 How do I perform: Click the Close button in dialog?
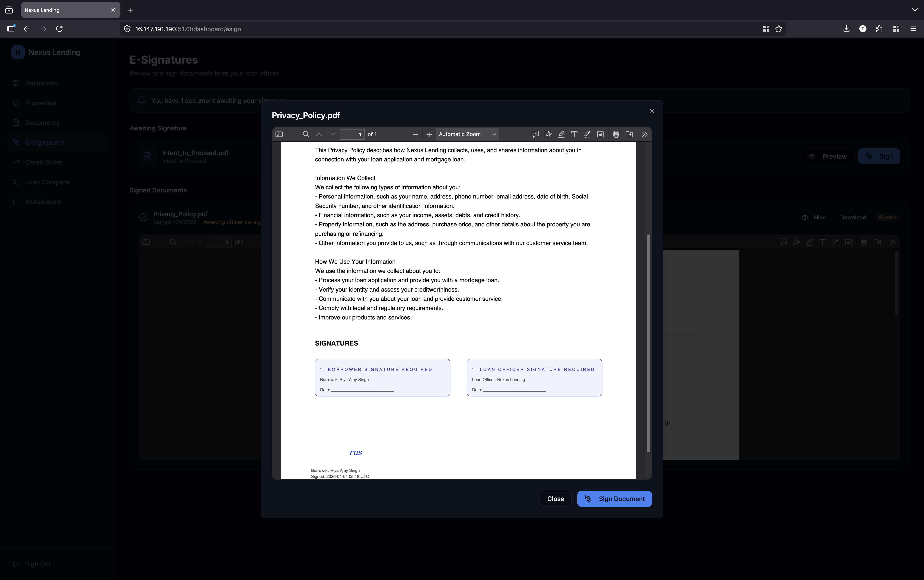pos(555,499)
